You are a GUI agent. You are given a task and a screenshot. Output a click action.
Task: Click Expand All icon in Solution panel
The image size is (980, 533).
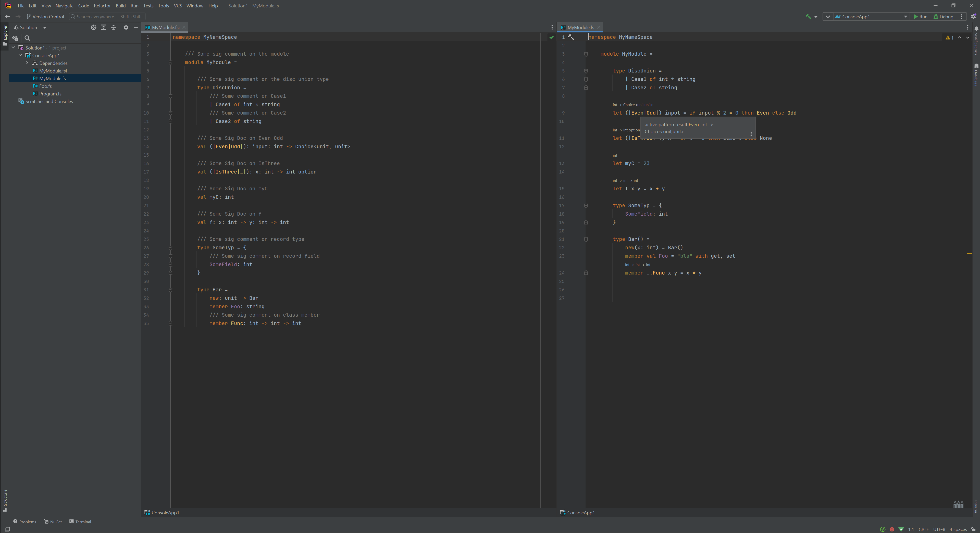104,27
